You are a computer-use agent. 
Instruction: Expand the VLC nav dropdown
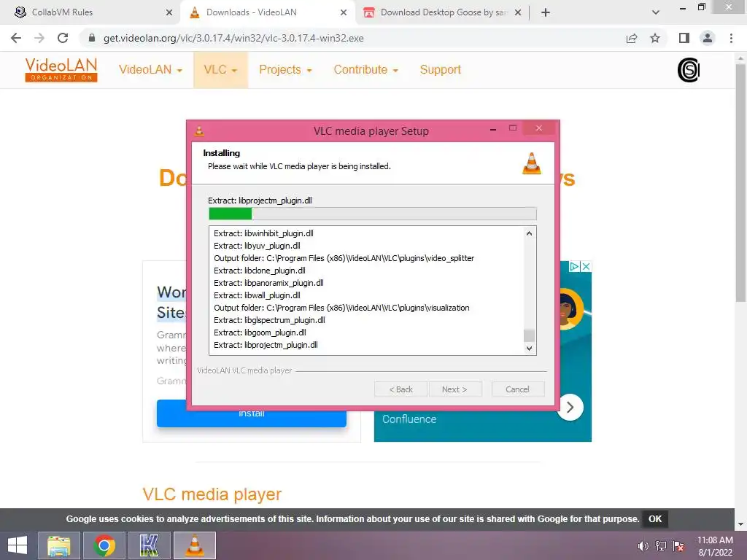pos(220,69)
